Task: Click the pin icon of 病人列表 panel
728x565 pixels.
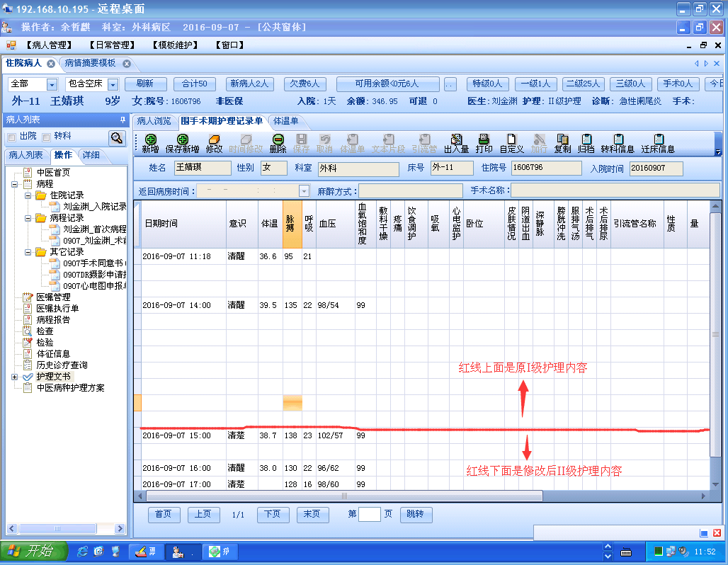Action: pos(123,120)
